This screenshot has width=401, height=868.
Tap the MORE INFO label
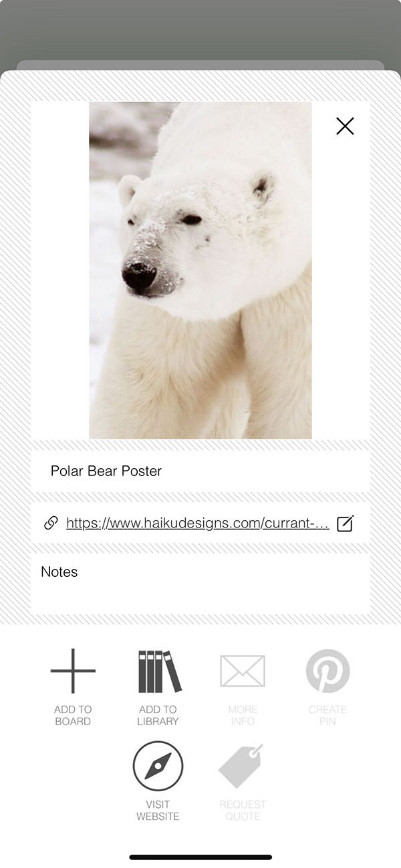point(243,715)
